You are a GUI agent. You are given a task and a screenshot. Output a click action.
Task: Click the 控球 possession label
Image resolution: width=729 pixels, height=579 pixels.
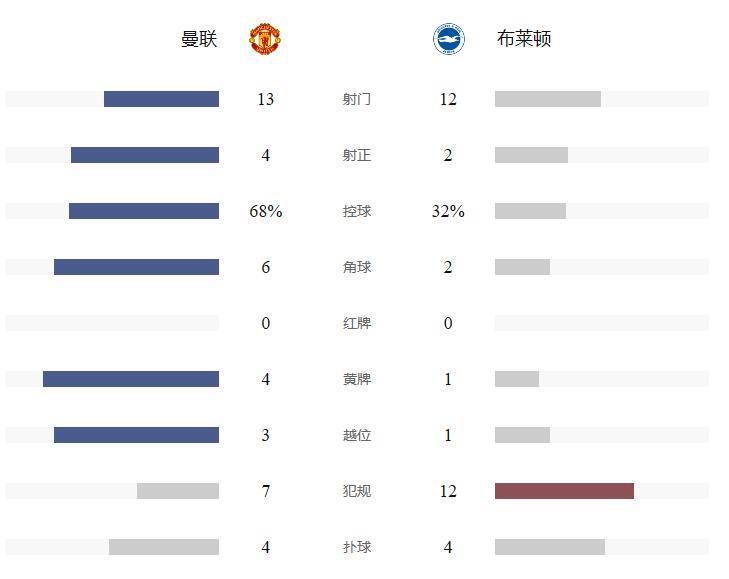(357, 211)
